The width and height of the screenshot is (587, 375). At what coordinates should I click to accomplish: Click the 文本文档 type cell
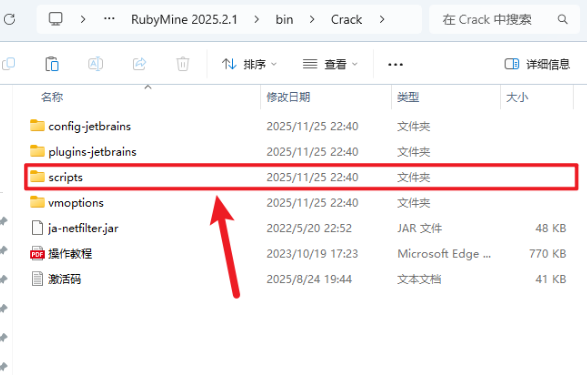[x=419, y=279]
